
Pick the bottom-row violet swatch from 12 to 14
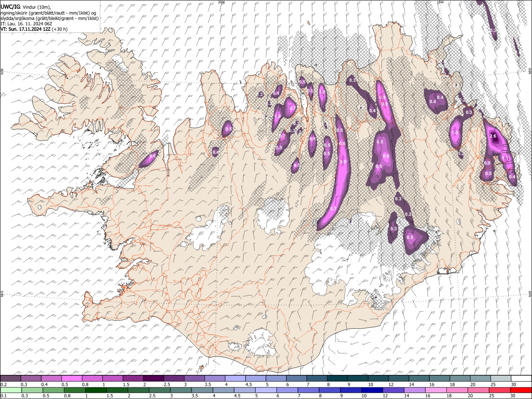coord(393,390)
